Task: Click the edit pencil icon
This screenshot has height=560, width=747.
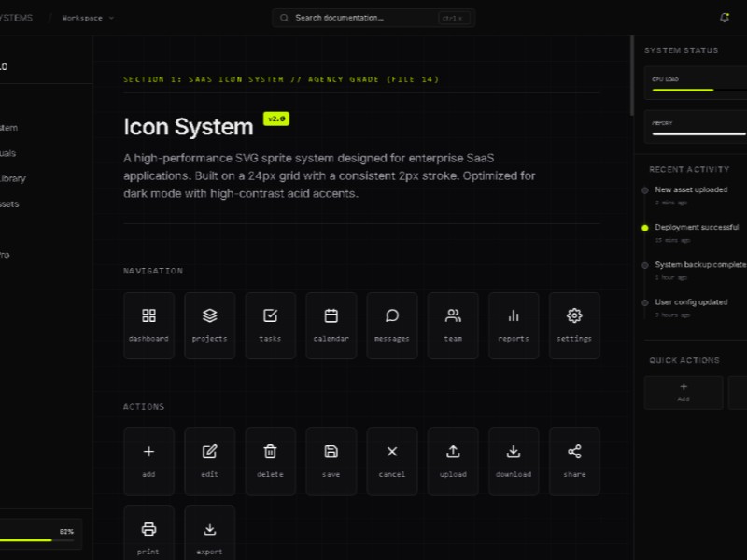Action: (x=209, y=460)
